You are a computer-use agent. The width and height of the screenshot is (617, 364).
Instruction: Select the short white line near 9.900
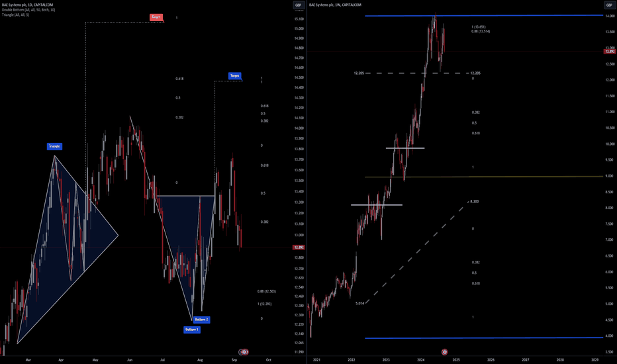tap(405, 148)
